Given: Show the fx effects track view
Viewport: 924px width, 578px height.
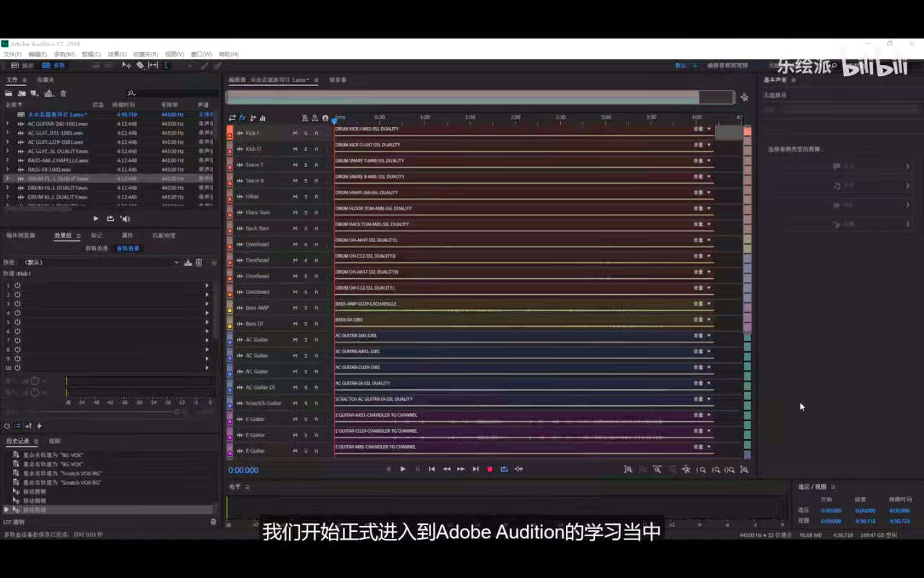Looking at the screenshot, I should 243,118.
